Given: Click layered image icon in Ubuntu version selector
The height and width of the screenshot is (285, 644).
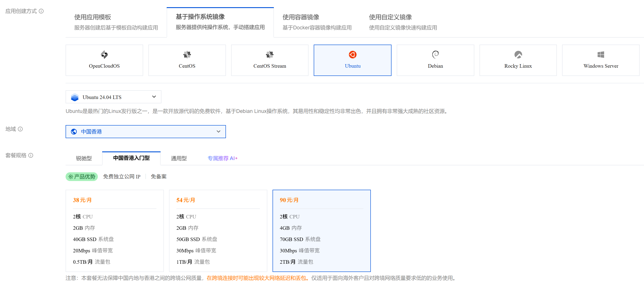Looking at the screenshot, I should [75, 97].
